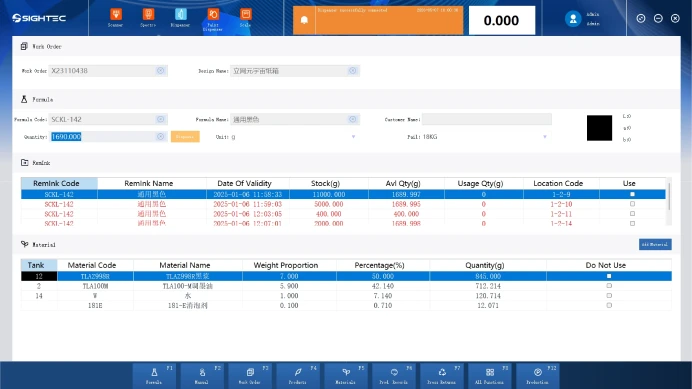Sort by Percentage(%) column header
Screen dimensions: 692x389
383,265
